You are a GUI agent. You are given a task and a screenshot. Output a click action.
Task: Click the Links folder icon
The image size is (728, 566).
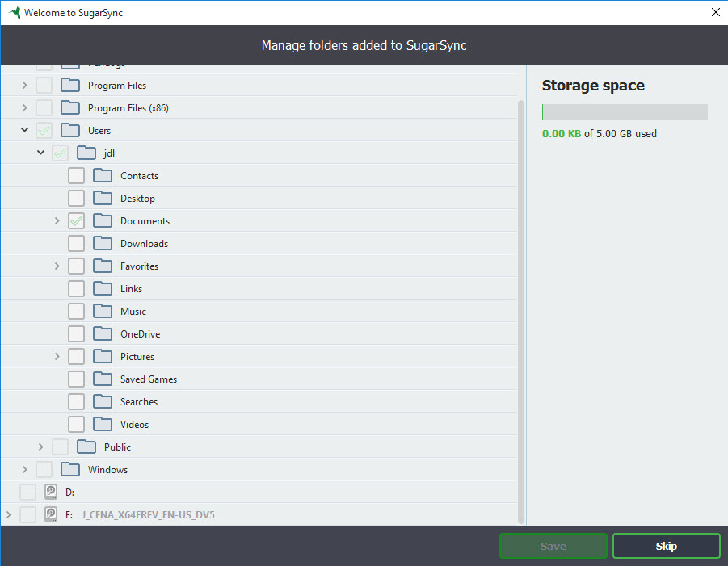pyautogui.click(x=103, y=289)
